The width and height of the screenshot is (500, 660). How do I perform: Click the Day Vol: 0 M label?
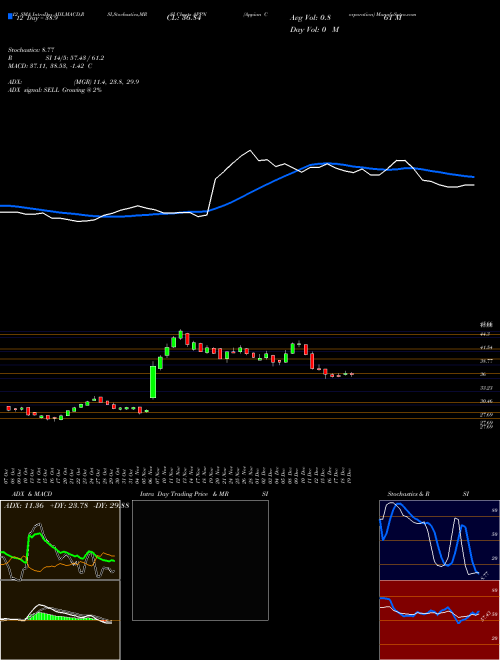click(314, 29)
